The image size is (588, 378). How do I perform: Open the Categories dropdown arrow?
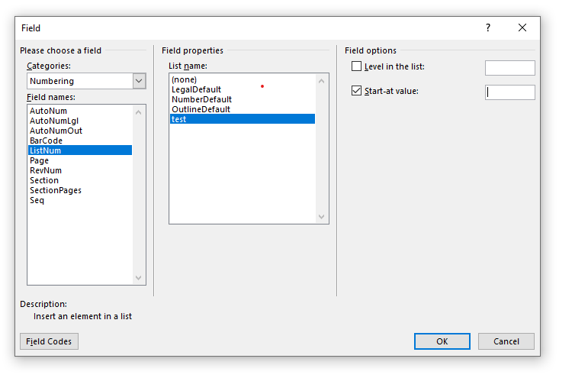click(139, 81)
